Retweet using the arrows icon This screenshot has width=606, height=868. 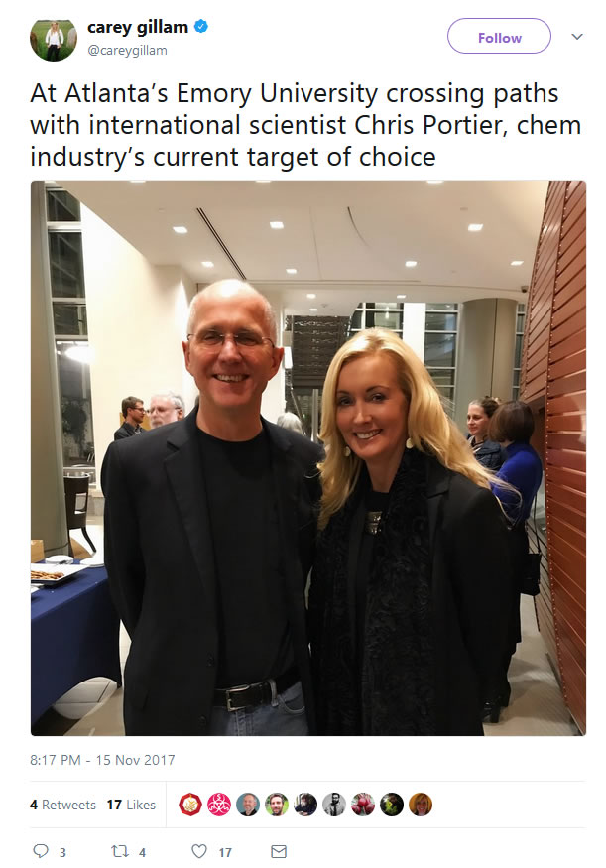point(120,851)
